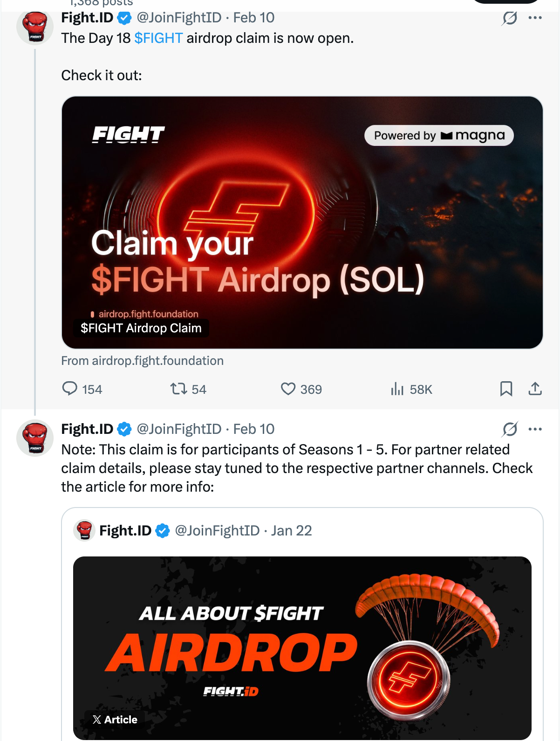Open the $FIGHT Airdrop Claim card
This screenshot has width=560, height=741.
(302, 222)
